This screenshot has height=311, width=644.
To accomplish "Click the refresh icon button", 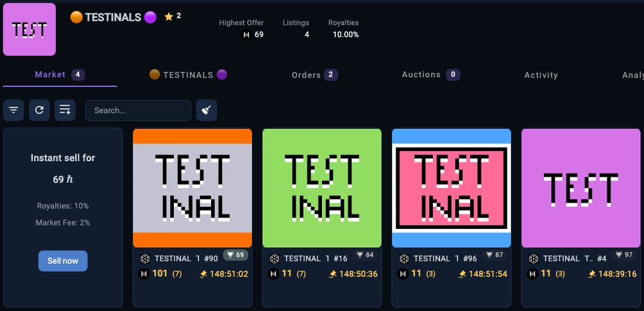I will (40, 110).
